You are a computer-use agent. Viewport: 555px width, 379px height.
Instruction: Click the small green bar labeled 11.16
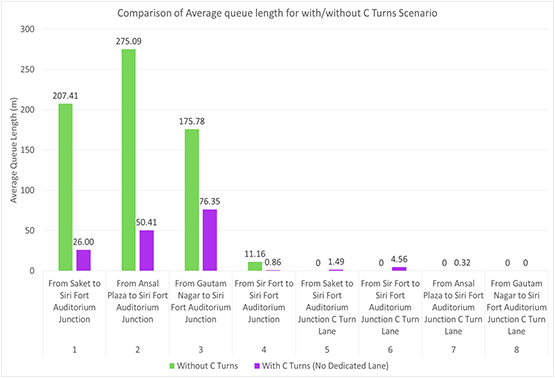point(255,266)
